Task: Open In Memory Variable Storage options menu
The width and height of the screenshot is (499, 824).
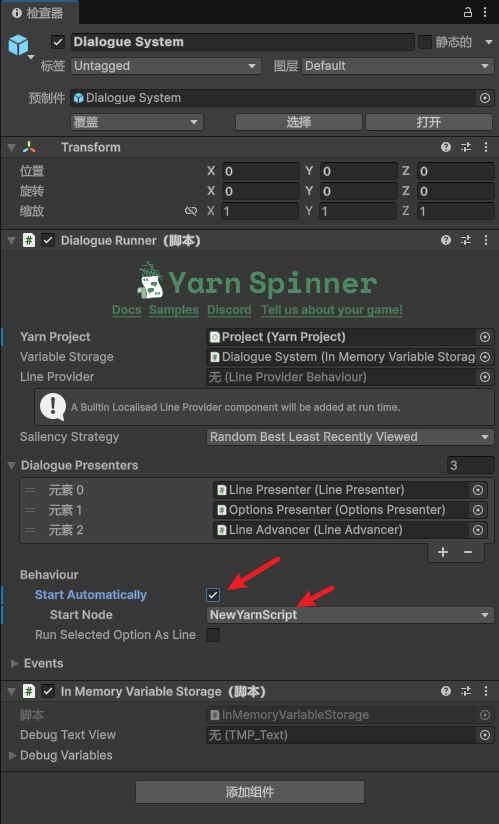Action: pos(486,691)
